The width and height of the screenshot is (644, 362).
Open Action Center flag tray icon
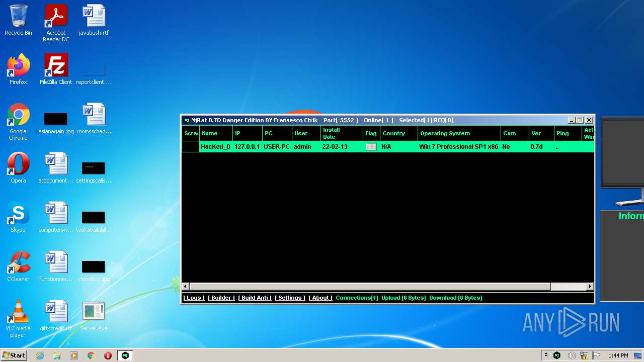point(597,355)
